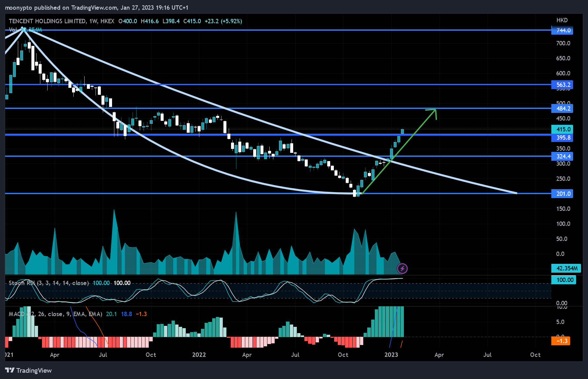Screen dimensions: 588x379
Task: Click the 700.0 price axis tick
Action: coord(563,43)
